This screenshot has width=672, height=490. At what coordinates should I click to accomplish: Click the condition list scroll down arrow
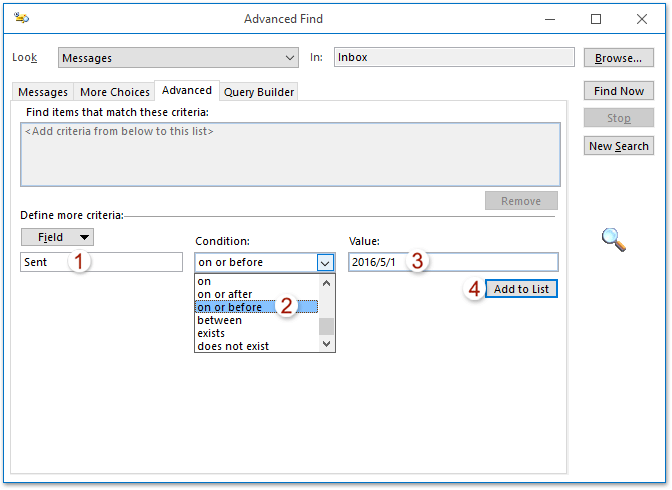tap(327, 344)
